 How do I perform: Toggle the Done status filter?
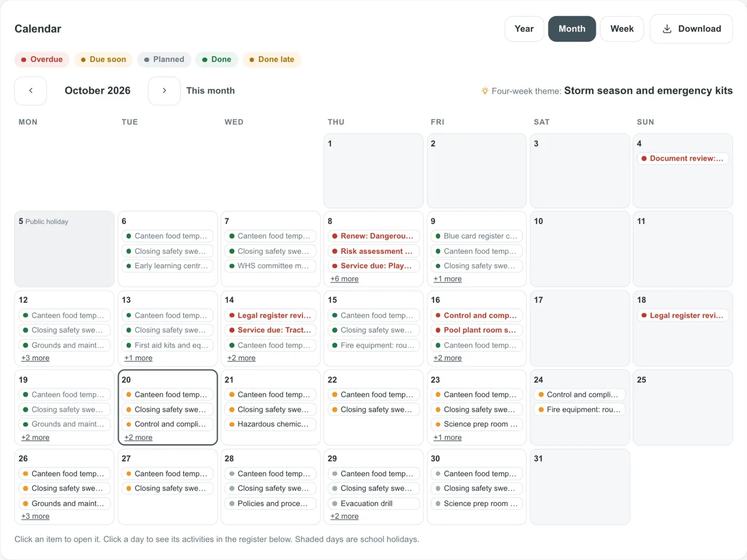[217, 59]
